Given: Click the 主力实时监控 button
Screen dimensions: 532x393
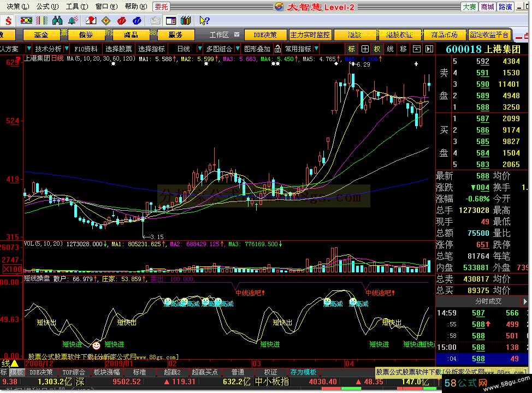Looking at the screenshot, I should pos(310,35).
